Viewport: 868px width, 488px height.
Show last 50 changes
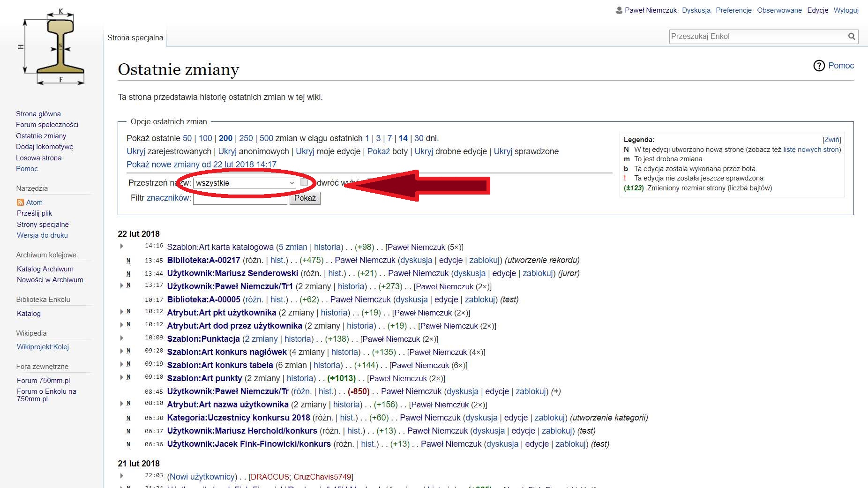187,138
